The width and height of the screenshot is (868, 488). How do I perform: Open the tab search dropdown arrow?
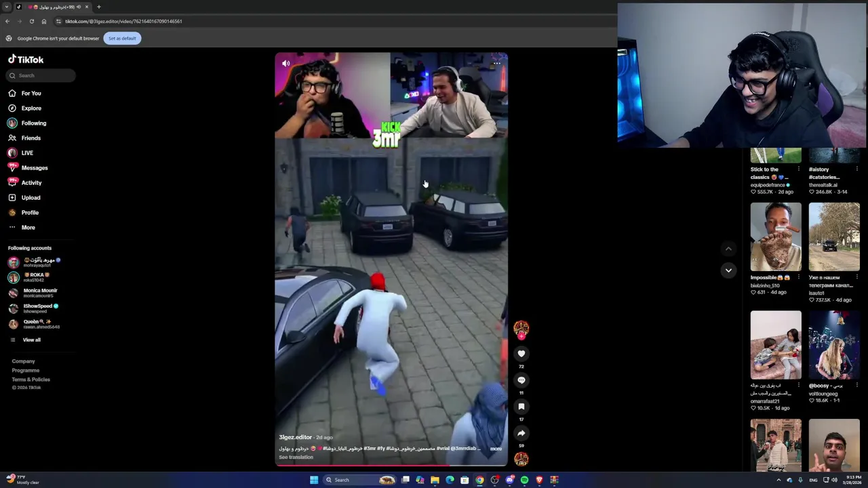[x=6, y=7]
